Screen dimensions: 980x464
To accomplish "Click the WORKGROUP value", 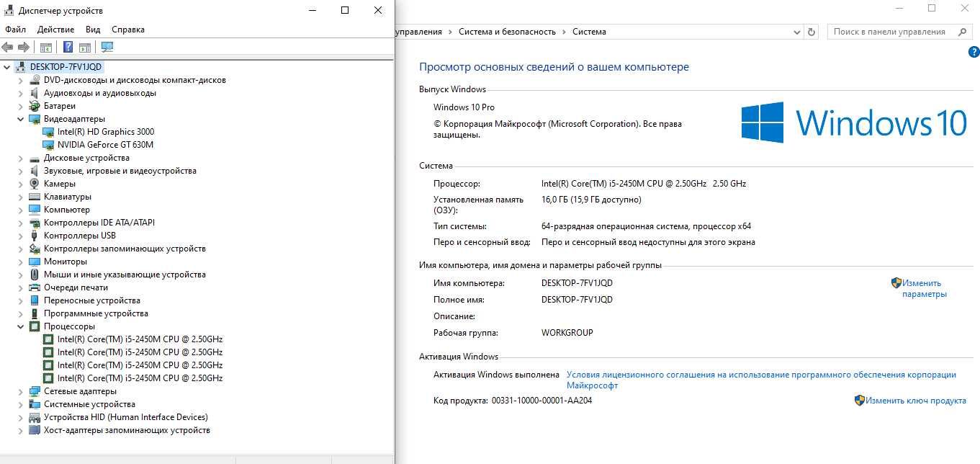I will 567,333.
